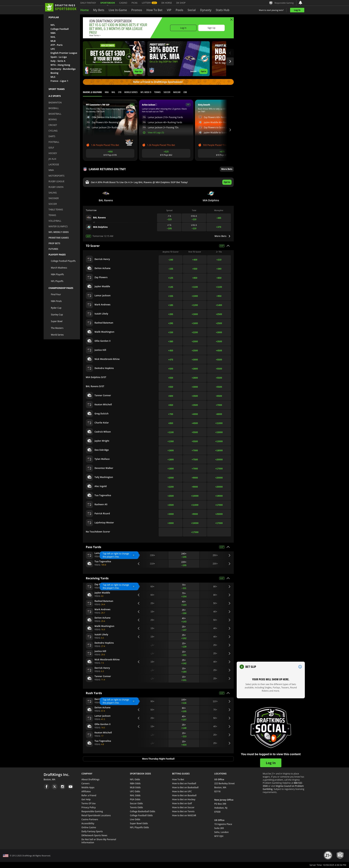Click Log In under DraftKings Social
Viewport: 349px width, 868px height.
pyautogui.click(x=270, y=763)
